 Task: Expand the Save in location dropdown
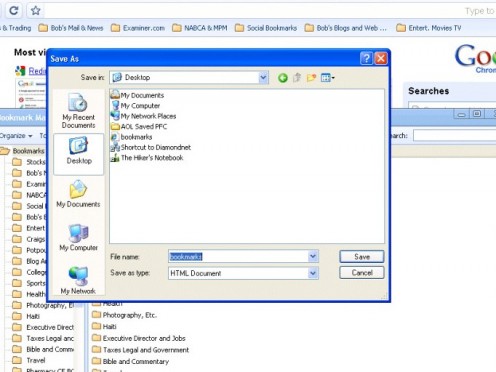point(263,78)
